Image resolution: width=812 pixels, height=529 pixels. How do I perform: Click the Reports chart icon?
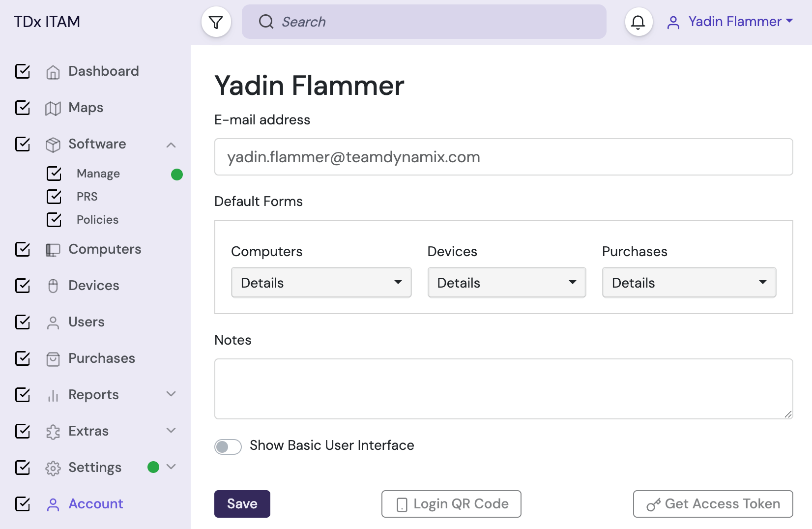pyautogui.click(x=53, y=394)
